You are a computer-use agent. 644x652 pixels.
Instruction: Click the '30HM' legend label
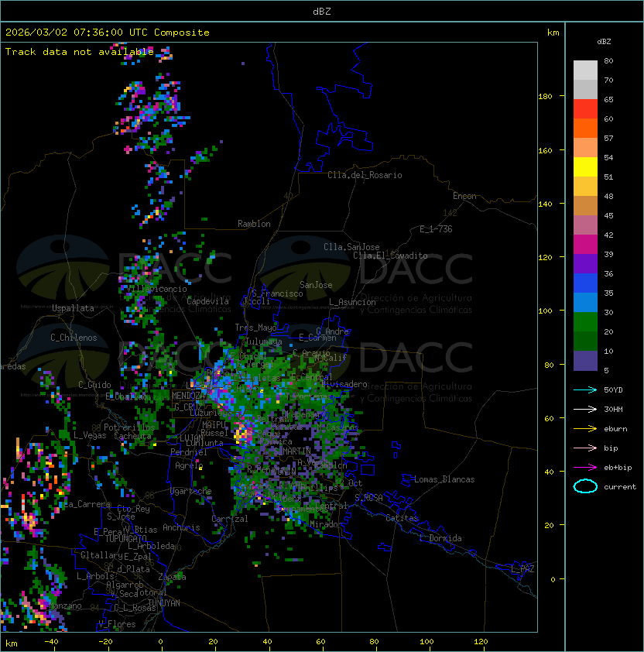coord(613,409)
